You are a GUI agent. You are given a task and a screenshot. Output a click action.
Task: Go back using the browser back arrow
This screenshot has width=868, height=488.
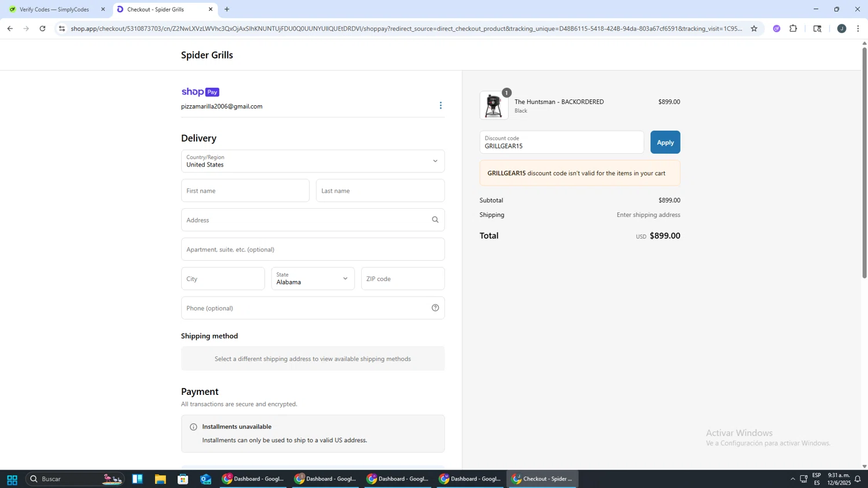[10, 28]
